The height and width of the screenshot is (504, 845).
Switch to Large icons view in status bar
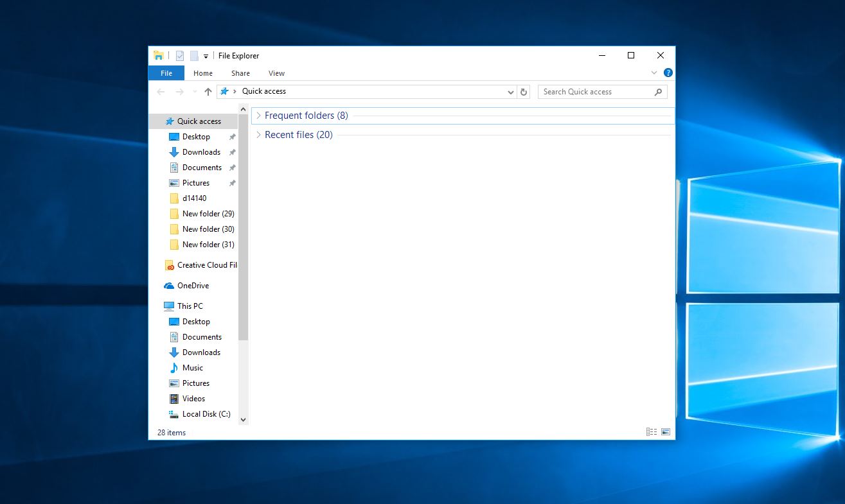pyautogui.click(x=666, y=432)
